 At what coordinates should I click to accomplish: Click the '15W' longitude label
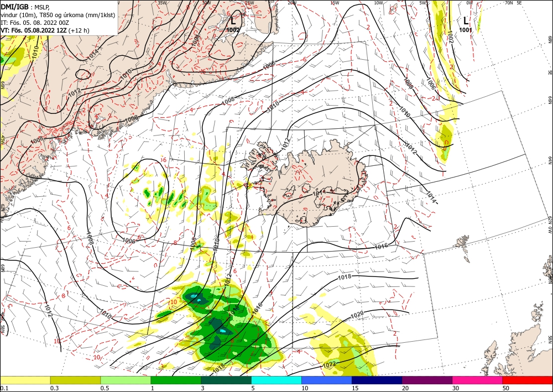click(x=335, y=3)
